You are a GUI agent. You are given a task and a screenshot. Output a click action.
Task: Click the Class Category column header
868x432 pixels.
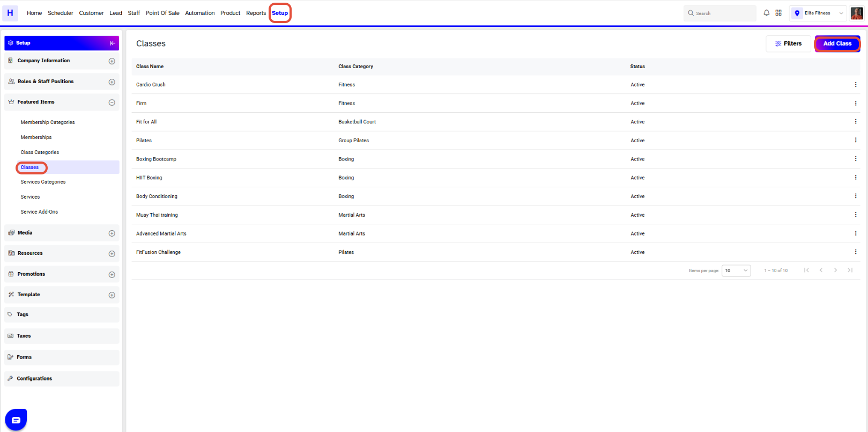click(355, 67)
